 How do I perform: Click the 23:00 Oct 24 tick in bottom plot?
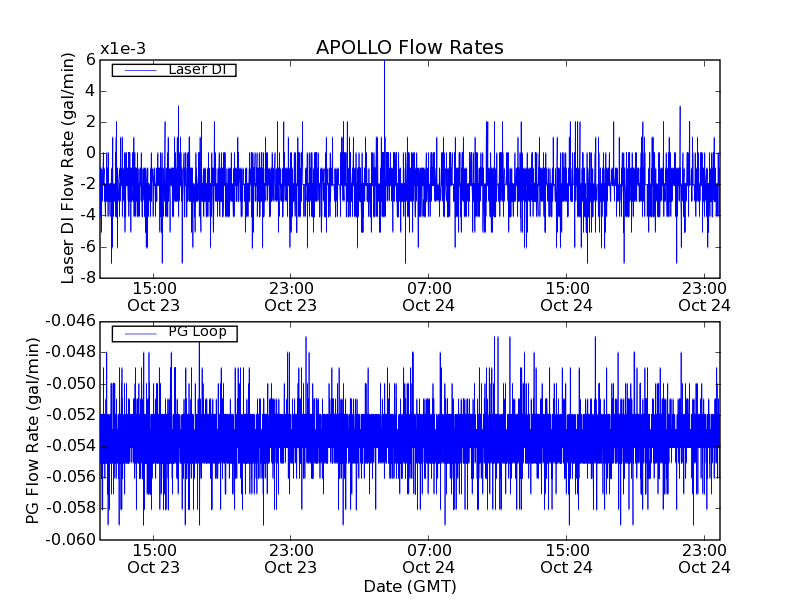[704, 558]
